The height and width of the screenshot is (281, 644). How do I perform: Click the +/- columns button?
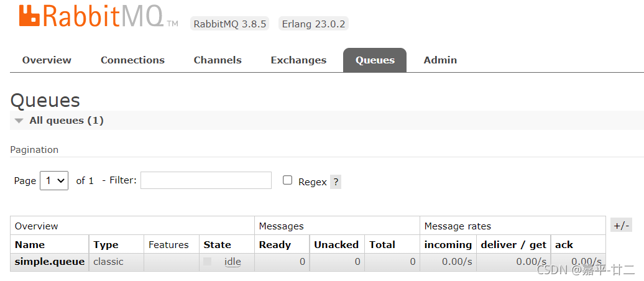(x=620, y=225)
